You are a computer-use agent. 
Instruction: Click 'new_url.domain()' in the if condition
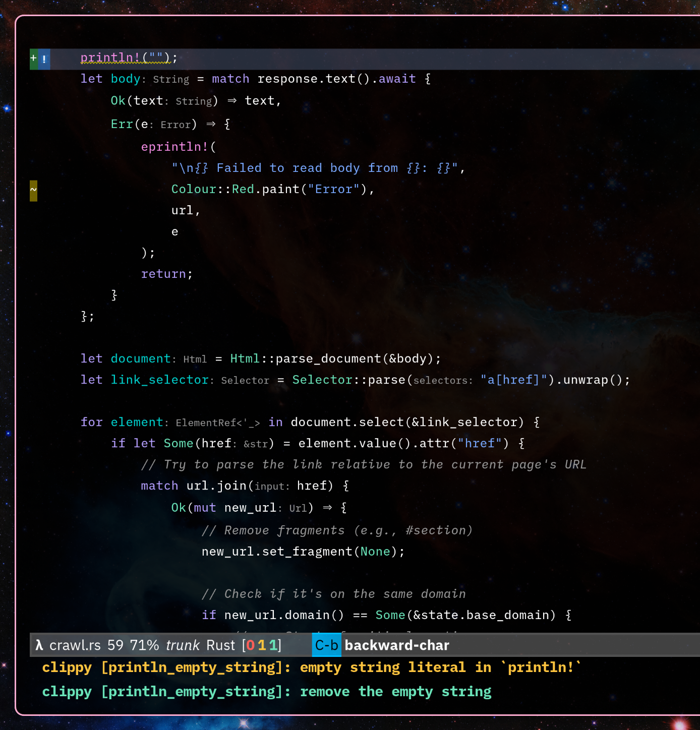tap(284, 615)
